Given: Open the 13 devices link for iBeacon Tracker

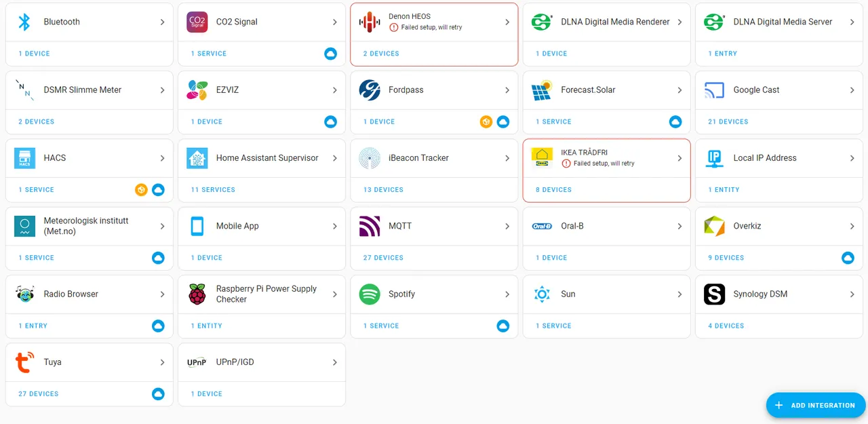Looking at the screenshot, I should (383, 190).
